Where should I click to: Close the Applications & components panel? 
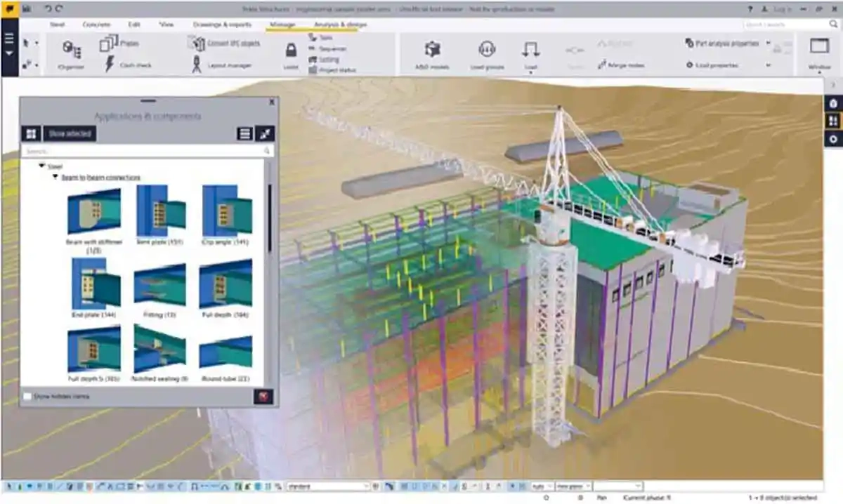272,102
